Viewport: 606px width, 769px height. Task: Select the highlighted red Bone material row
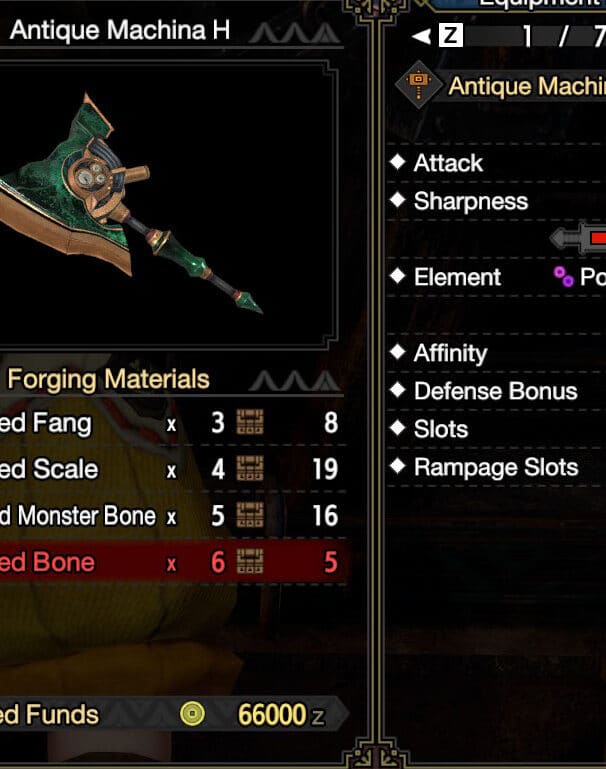click(173, 562)
